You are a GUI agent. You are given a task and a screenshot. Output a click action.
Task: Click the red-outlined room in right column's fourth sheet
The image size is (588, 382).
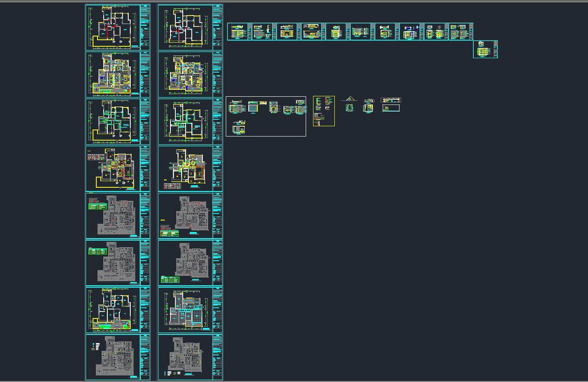point(199,173)
